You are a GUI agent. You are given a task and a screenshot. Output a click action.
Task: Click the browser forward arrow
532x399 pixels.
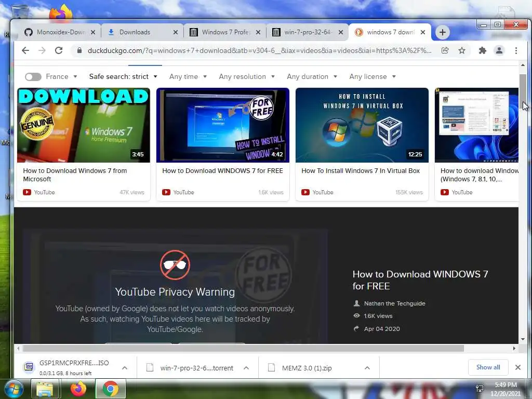[x=42, y=50]
